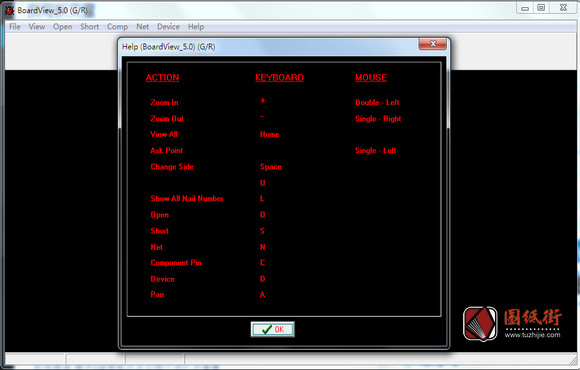Click the 'Device' action row text
This screenshot has width=580, height=370.
162,279
